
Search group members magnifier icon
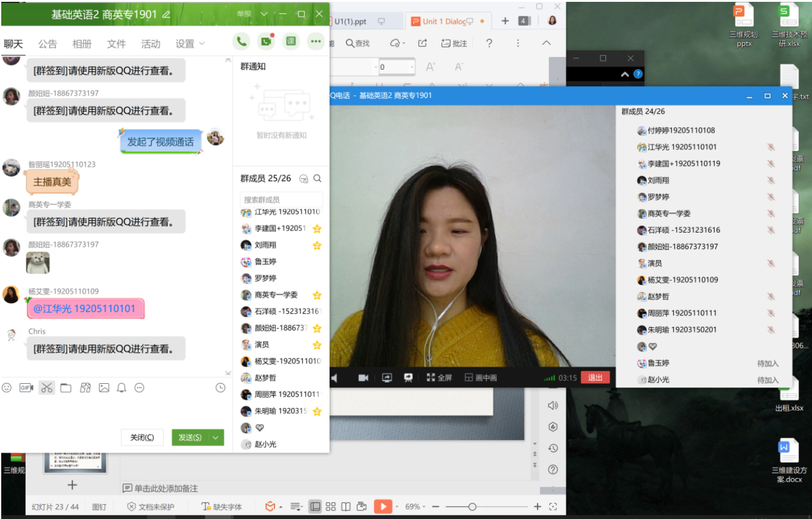coord(317,179)
